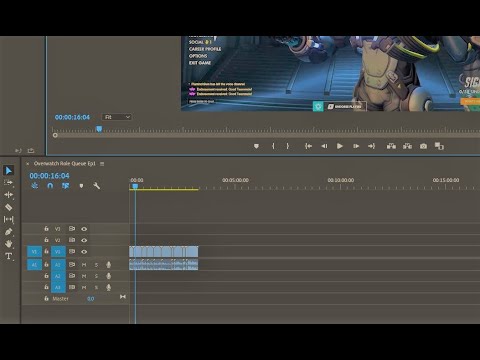Lock video track V2
Image resolution: width=480 pixels, height=360 pixels.
[x=46, y=240]
